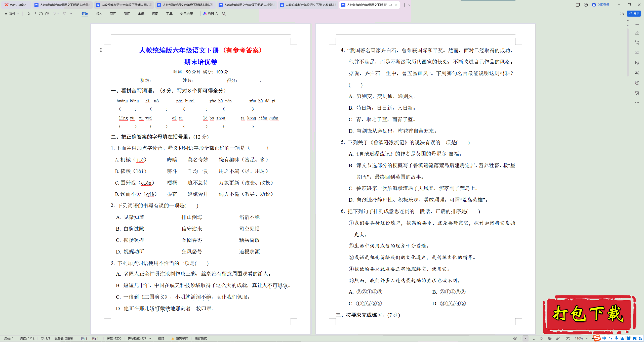Toggle page layout view in status bar
Viewport: 644px width, 342px height.
[526, 338]
